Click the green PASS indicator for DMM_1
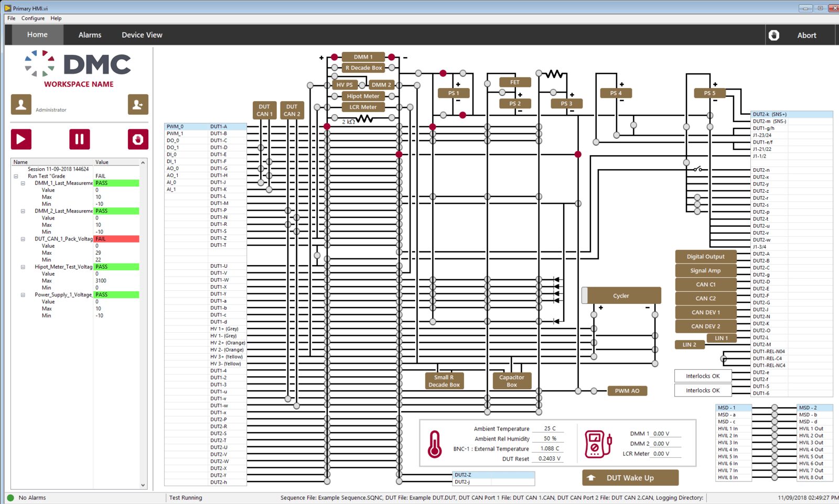839x504 pixels. tap(116, 183)
